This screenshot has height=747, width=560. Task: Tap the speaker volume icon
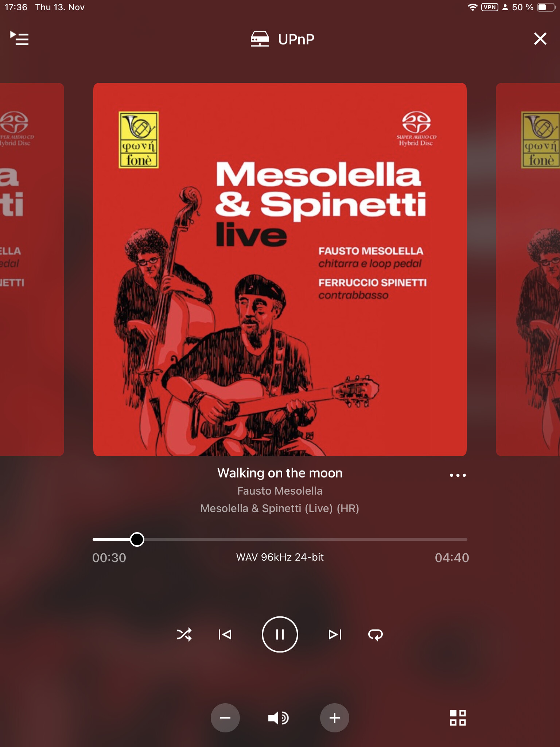point(279,718)
